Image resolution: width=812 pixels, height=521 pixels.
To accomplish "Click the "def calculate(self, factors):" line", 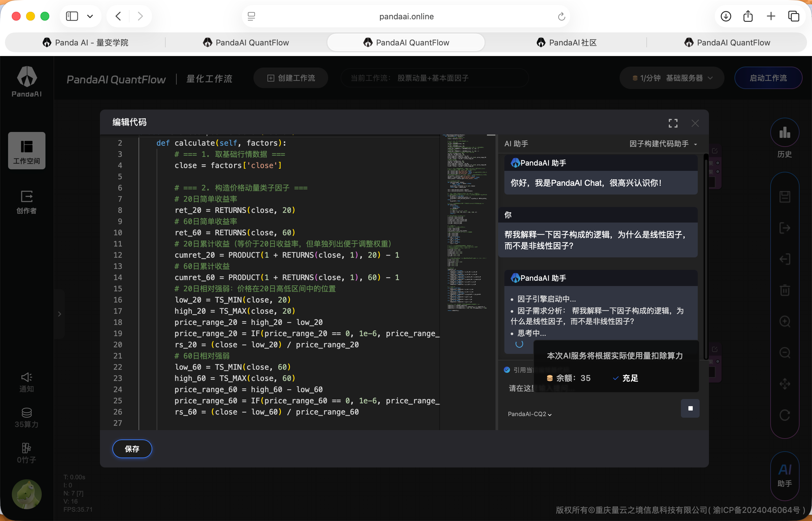I will coord(221,143).
